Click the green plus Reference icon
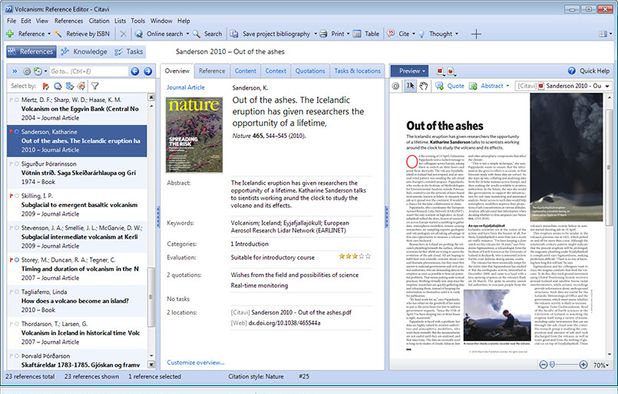Viewport: 618px width, 394px height. pyautogui.click(x=10, y=34)
